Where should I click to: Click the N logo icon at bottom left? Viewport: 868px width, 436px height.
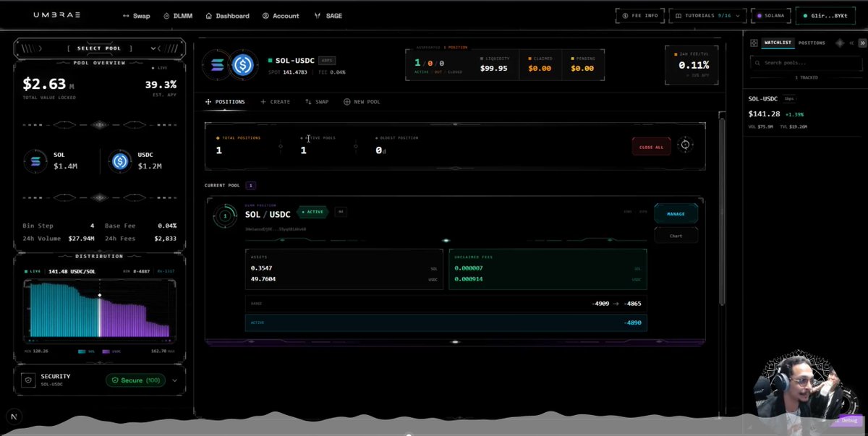14,416
